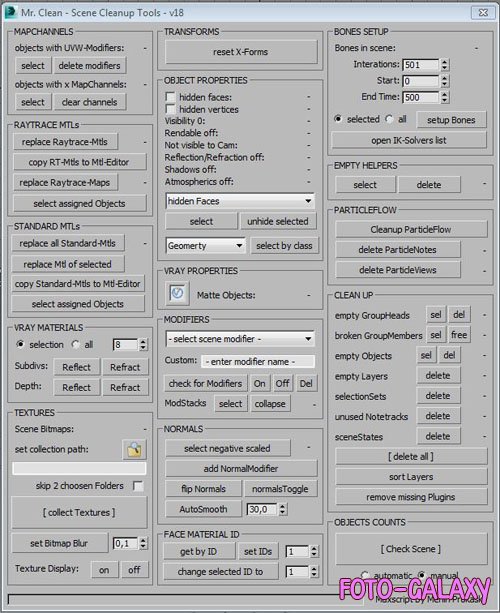The width and height of the screenshot is (500, 613).
Task: Delete sceneStates
Action: point(438,436)
